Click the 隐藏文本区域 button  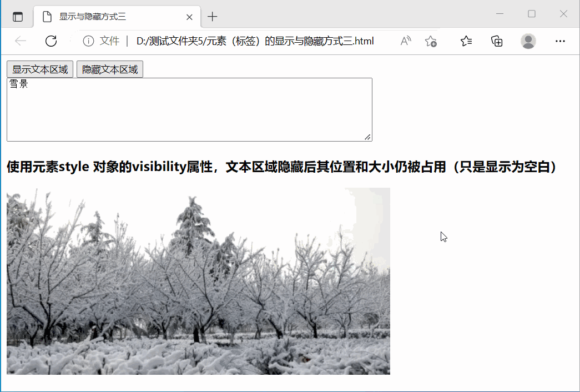pyautogui.click(x=109, y=69)
